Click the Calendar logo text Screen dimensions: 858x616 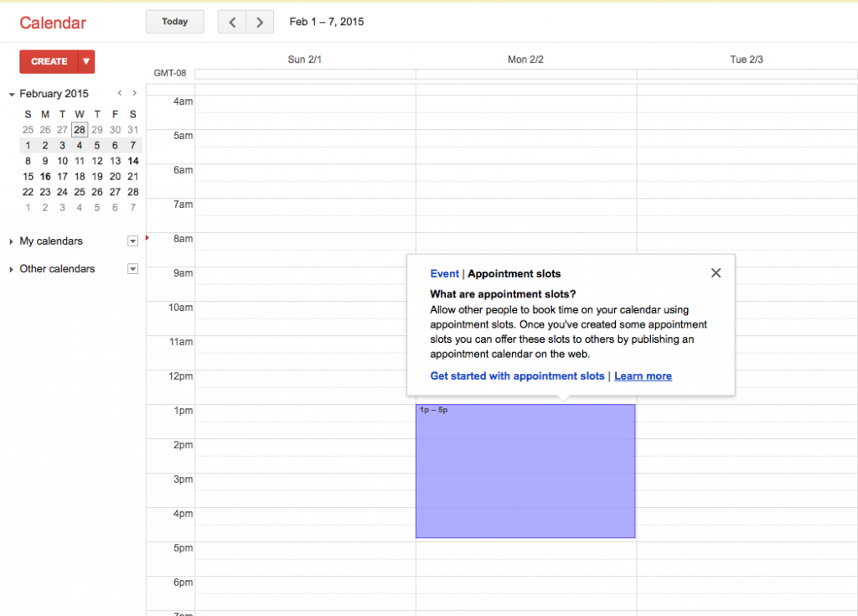click(53, 23)
